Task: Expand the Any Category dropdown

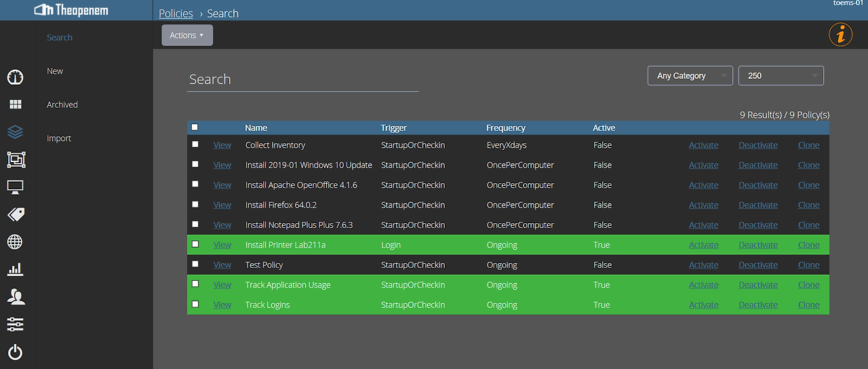Action: [x=690, y=76]
